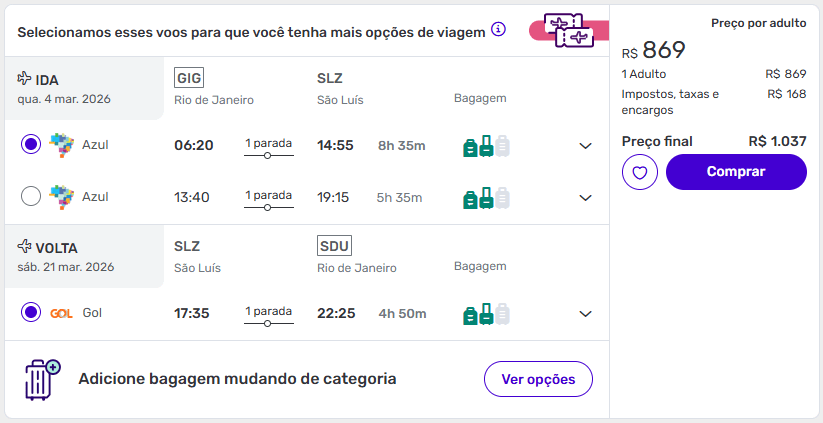The image size is (823, 423).
Task: Open Ver opções for baggage categories
Action: click(538, 379)
